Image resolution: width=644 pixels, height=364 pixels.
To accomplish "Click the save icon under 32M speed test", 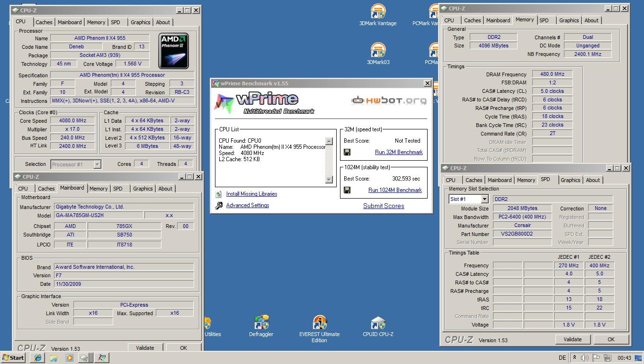I will (347, 152).
